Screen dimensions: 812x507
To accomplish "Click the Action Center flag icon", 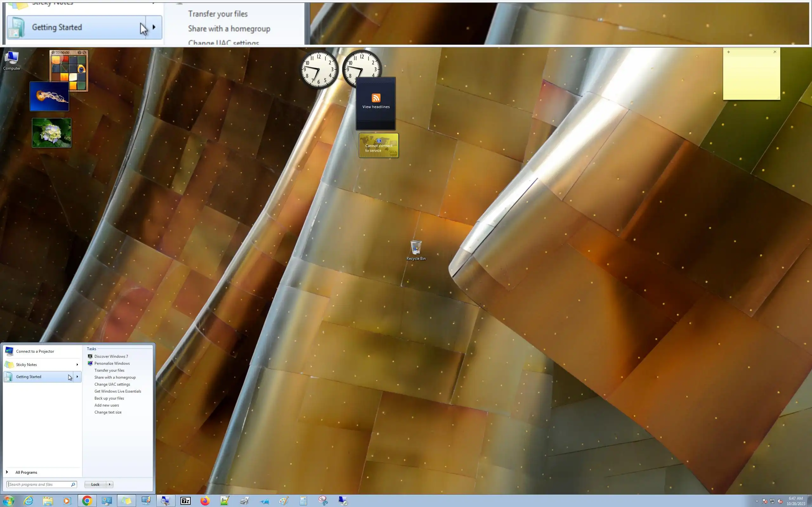I will pos(765,501).
